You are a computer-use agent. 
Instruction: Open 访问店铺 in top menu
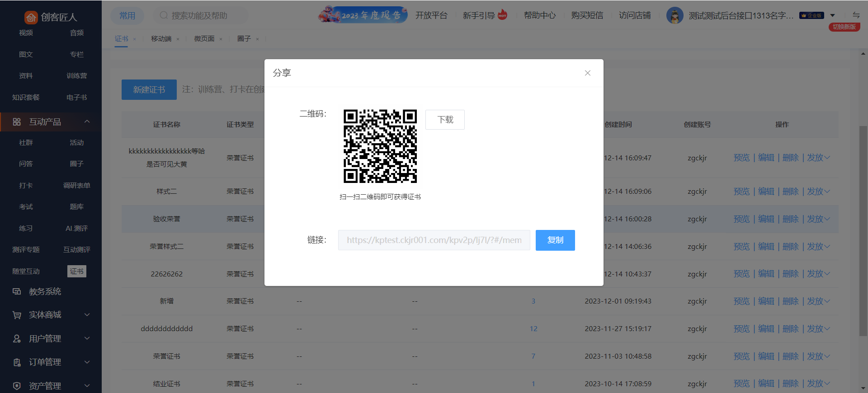pos(635,15)
